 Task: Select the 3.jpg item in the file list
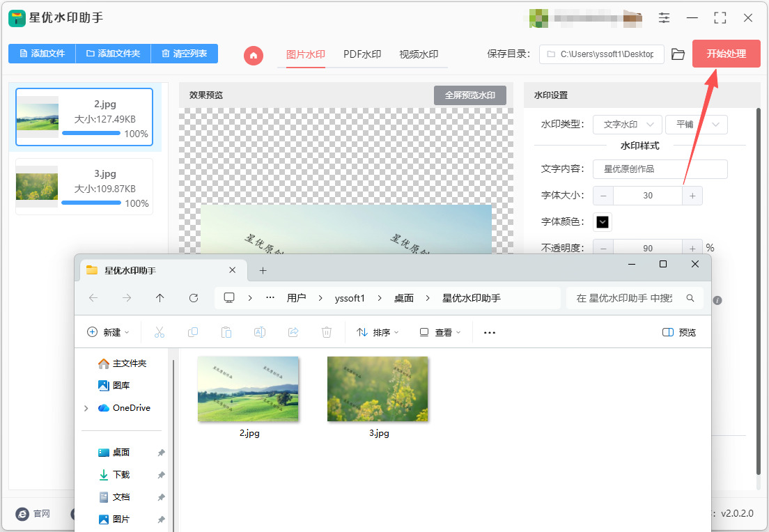(84, 187)
